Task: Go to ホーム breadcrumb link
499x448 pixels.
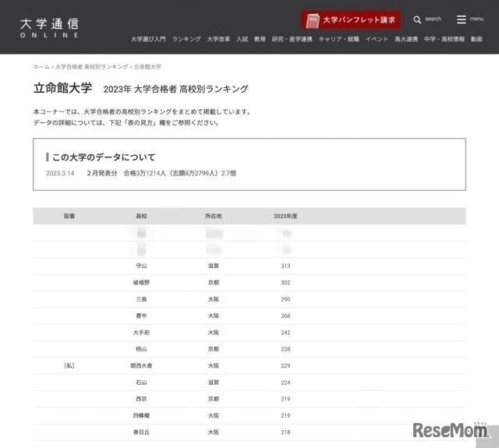Action: (41, 67)
